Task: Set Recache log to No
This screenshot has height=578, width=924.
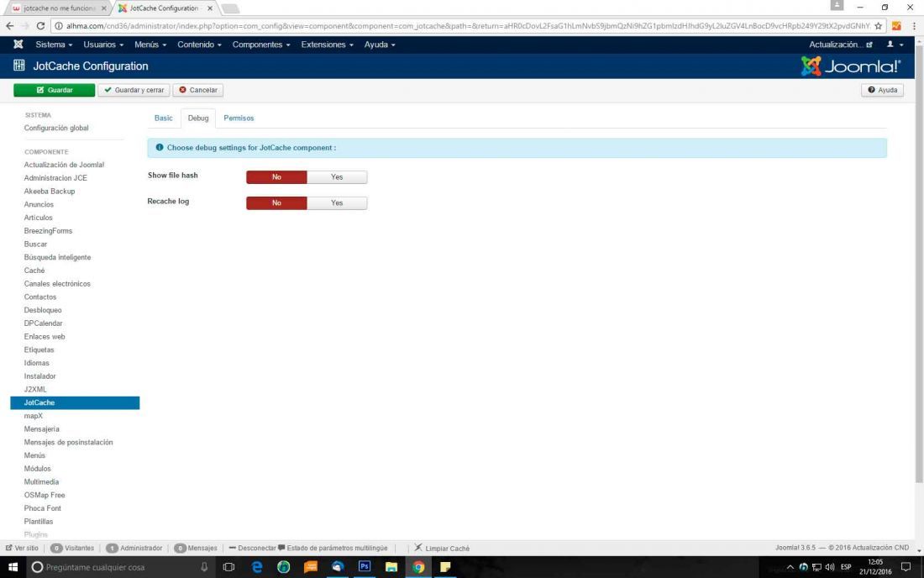Action: 276,202
